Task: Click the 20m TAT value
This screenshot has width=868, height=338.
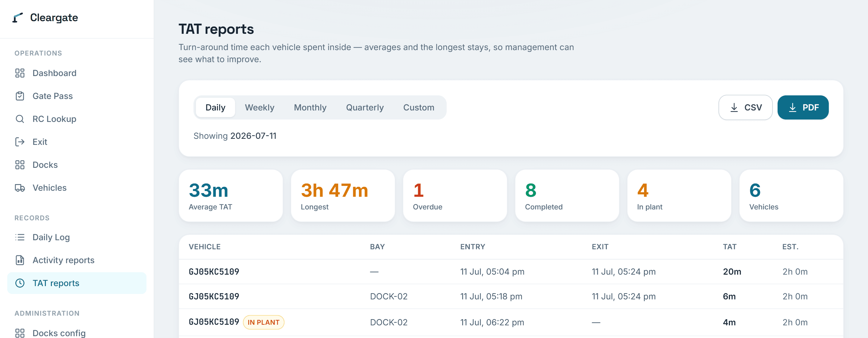Action: [732, 272]
